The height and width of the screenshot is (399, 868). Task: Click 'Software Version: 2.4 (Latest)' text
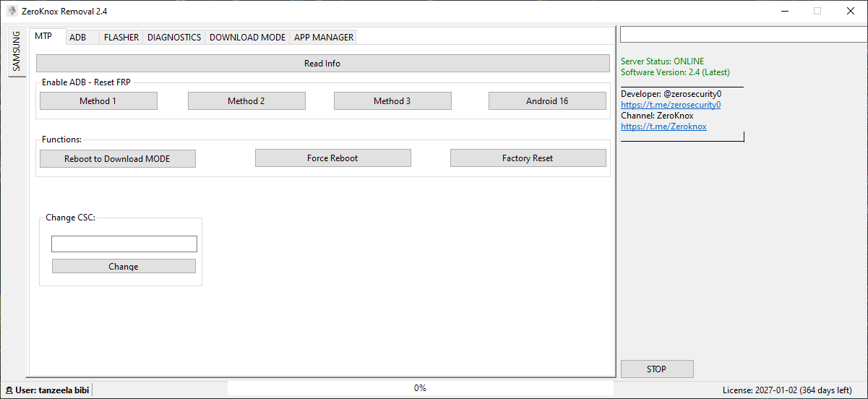pyautogui.click(x=675, y=72)
